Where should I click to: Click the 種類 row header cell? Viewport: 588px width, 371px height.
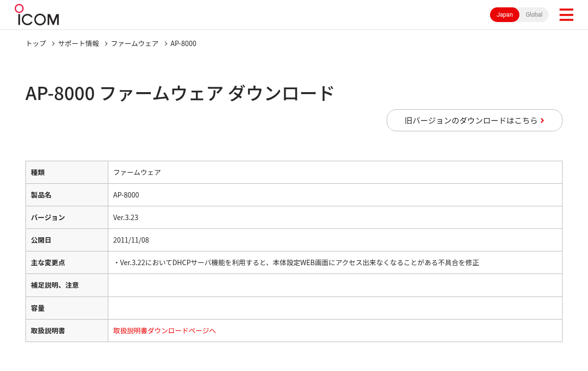pyautogui.click(x=67, y=173)
